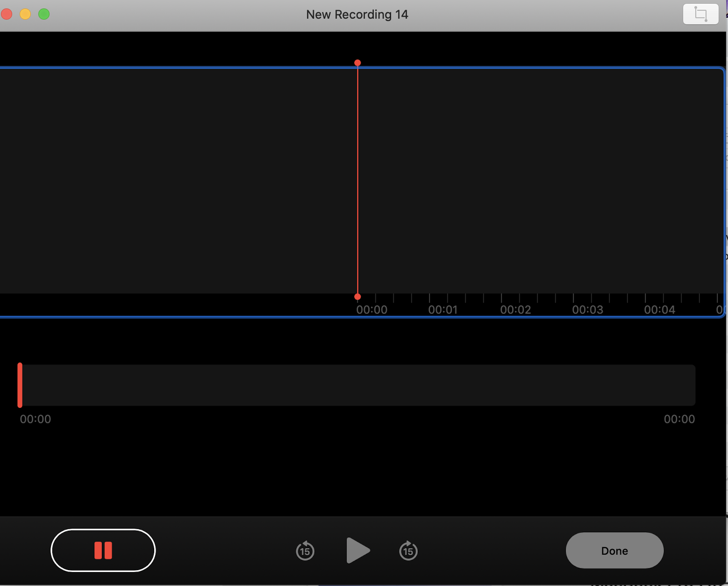Viewport: 728px width, 586px height.
Task: Select the crop/trim tool in the title bar
Action: tap(700, 14)
